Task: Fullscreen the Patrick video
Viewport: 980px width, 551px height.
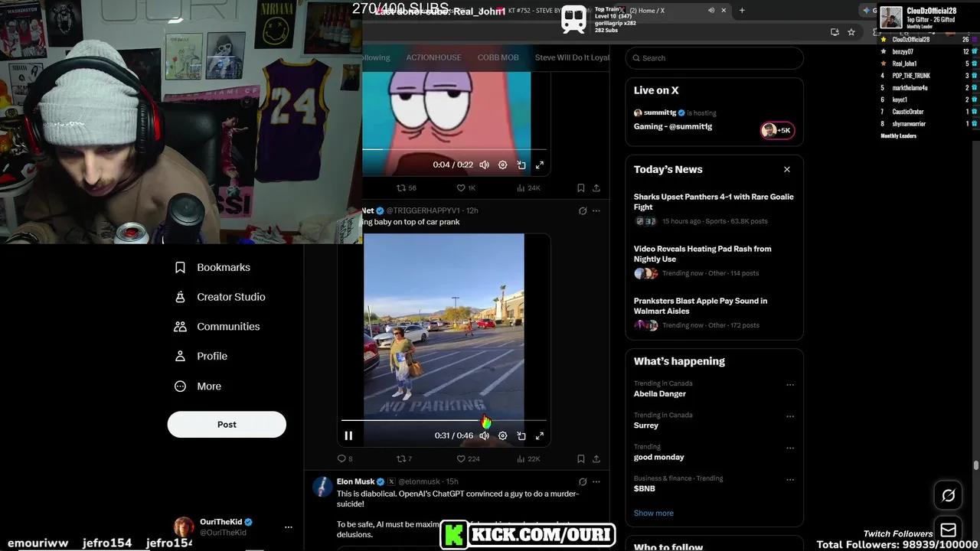Action: 540,165
